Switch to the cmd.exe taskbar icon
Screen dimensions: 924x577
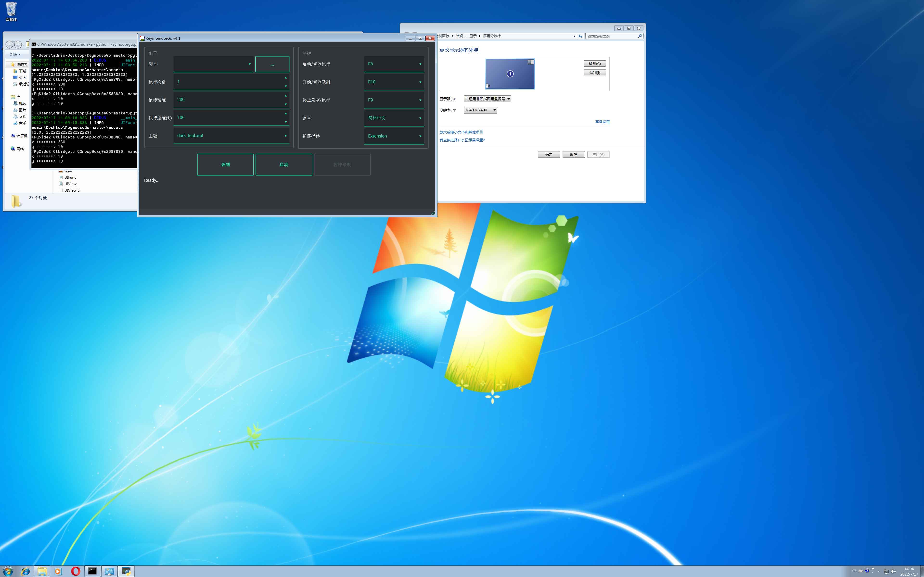92,571
